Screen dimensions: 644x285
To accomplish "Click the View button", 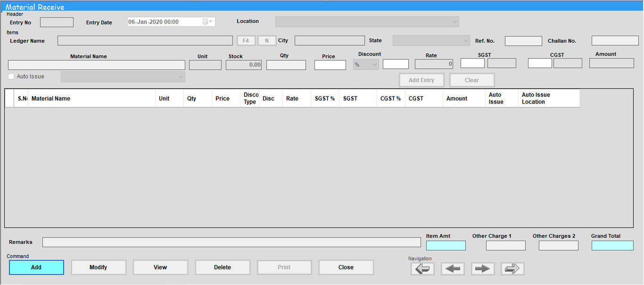I will tap(160, 268).
